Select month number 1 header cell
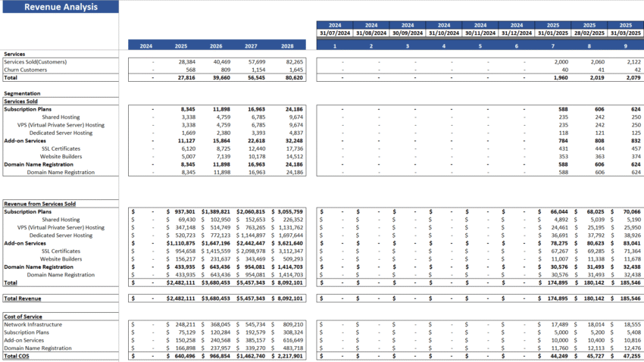This screenshot has height=362, width=644. coord(335,46)
